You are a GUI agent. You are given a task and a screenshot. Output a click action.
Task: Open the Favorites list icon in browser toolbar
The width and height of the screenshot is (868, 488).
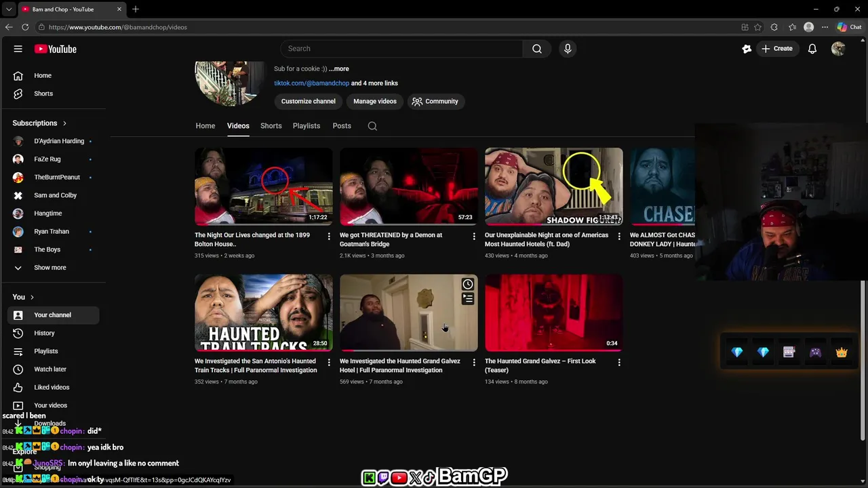[x=792, y=27]
